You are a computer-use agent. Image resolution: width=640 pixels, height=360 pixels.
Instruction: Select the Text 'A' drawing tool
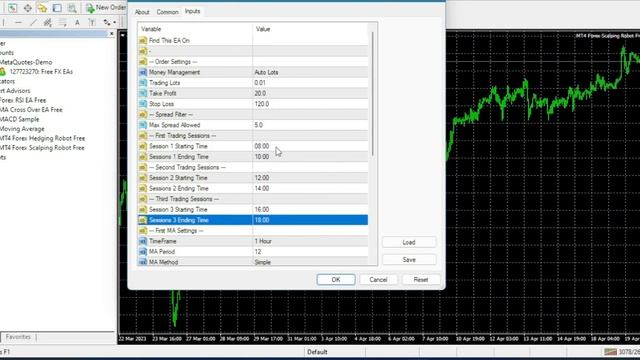[77, 22]
